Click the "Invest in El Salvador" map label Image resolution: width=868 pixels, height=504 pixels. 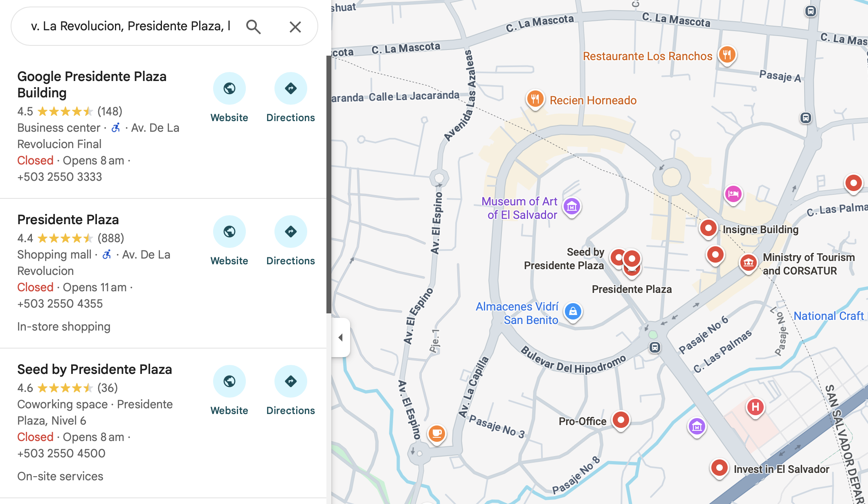[x=781, y=469]
